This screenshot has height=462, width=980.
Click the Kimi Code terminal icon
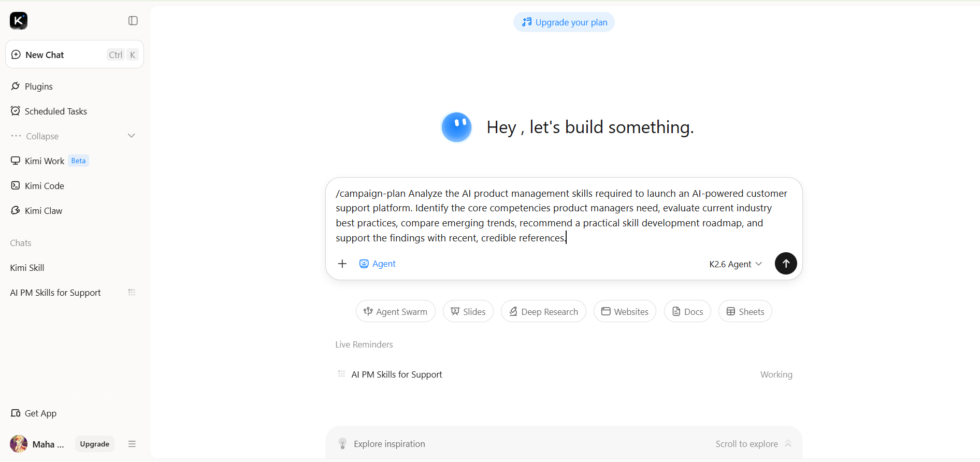click(16, 185)
